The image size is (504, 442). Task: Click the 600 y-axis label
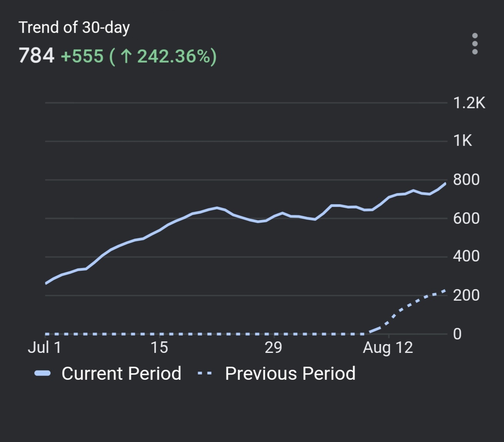[x=466, y=219]
